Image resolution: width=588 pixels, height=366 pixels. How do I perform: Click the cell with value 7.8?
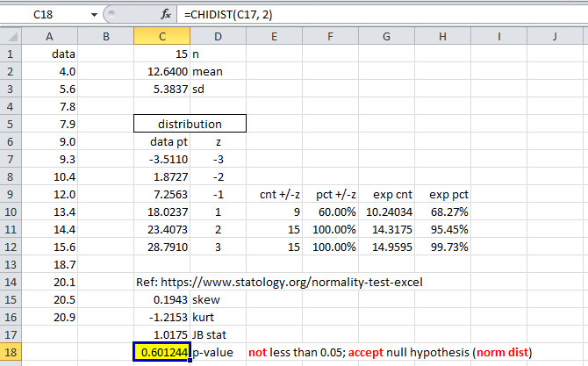pos(49,106)
